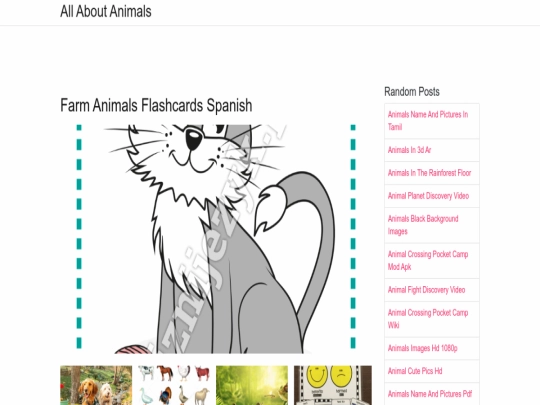Select Animal Cute Pics Hd post
Image resolution: width=540 pixels, height=405 pixels.
pyautogui.click(x=415, y=371)
